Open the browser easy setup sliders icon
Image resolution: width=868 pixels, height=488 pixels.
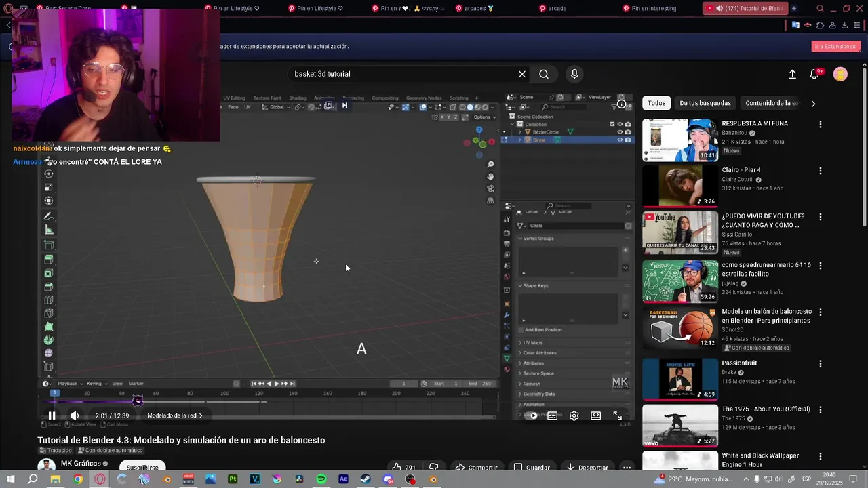[857, 26]
